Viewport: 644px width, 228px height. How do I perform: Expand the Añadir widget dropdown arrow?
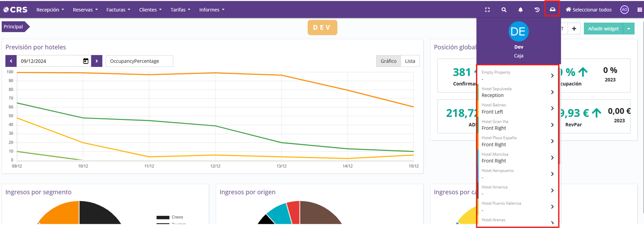(629, 29)
